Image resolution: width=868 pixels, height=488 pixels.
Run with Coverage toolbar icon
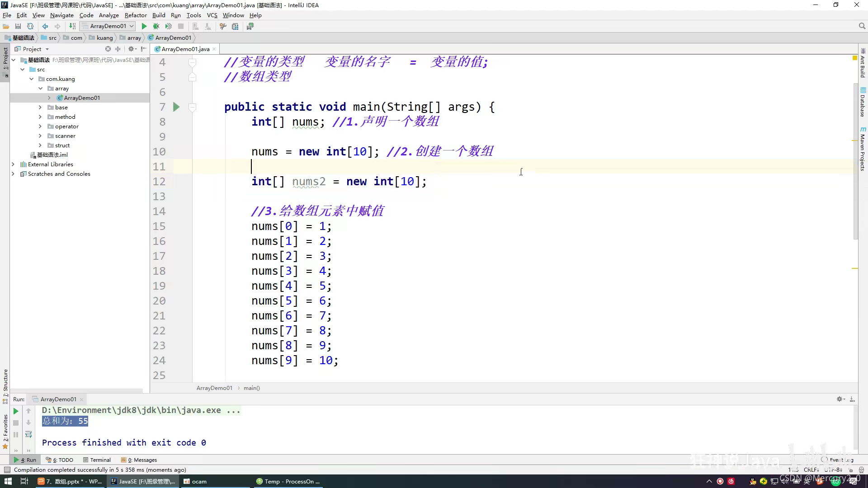(169, 26)
